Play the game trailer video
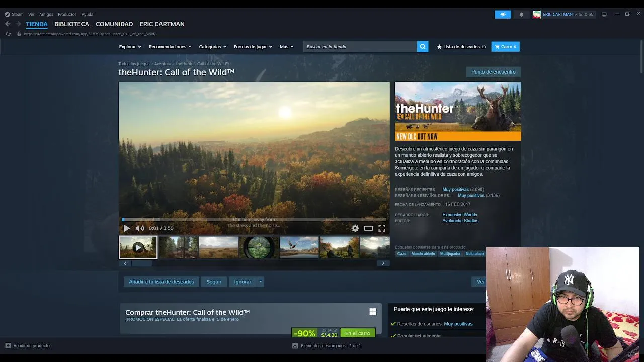 (x=126, y=228)
